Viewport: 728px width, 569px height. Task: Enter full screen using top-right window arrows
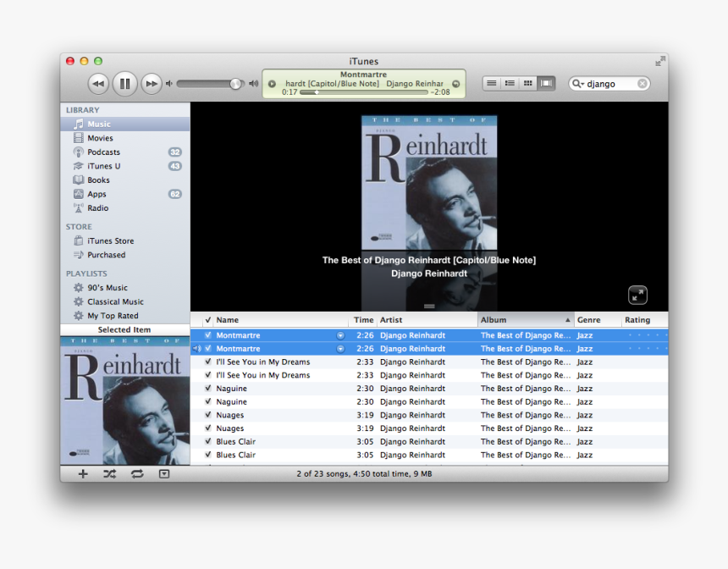tap(659, 61)
